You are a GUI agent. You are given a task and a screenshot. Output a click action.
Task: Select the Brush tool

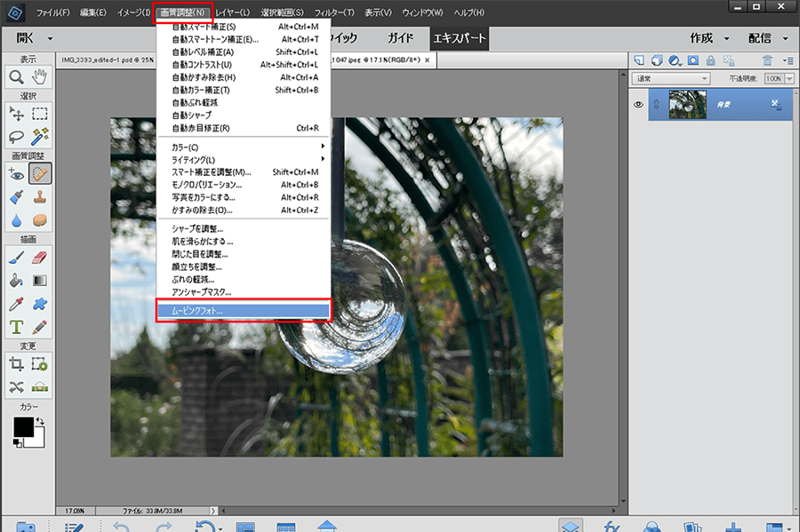(16, 258)
